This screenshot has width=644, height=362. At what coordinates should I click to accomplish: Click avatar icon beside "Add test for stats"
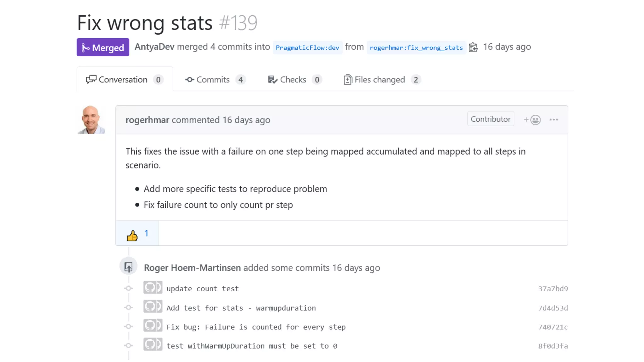pyautogui.click(x=153, y=307)
